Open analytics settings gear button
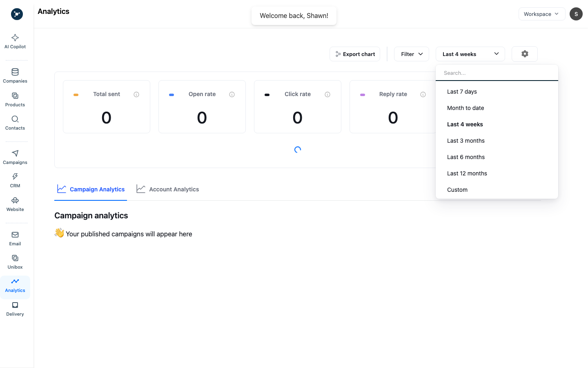 point(525,54)
